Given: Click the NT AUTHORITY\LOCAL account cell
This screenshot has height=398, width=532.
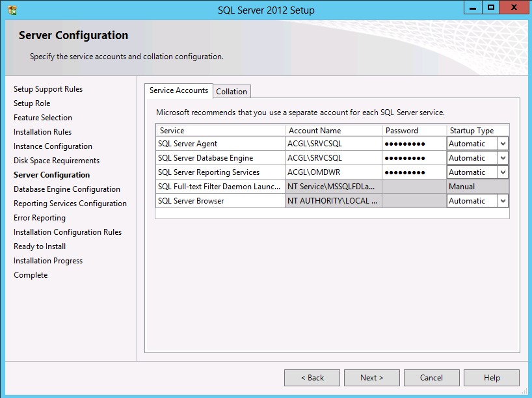Looking at the screenshot, I should (x=334, y=200).
